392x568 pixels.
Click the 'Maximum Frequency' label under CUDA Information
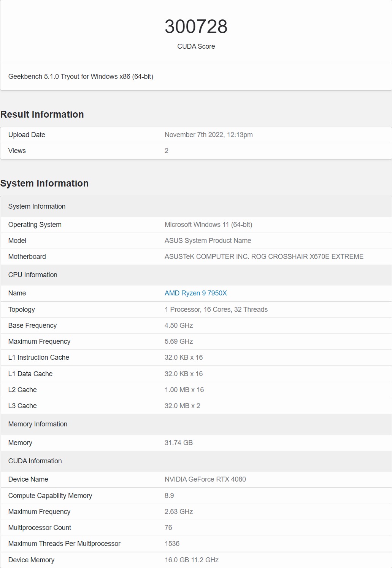point(39,512)
